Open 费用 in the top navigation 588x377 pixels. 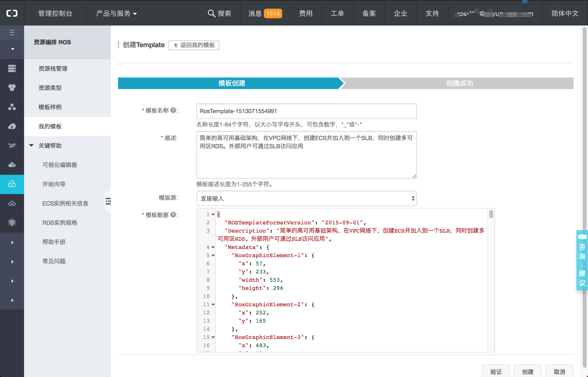tap(306, 13)
